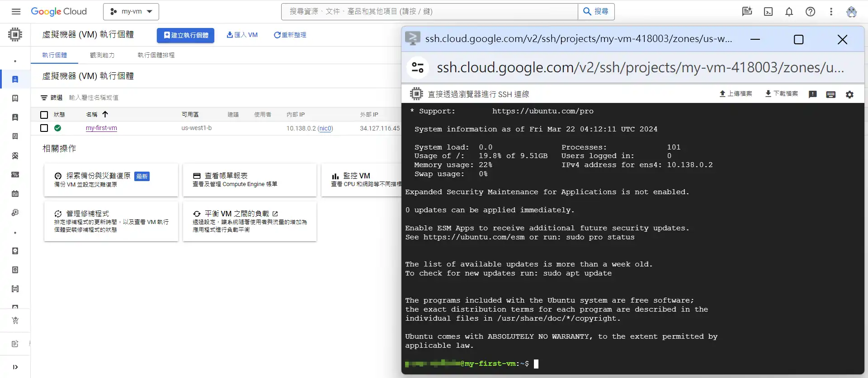Switch to the 觀測能力 tab
The width and height of the screenshot is (868, 378).
pos(102,55)
